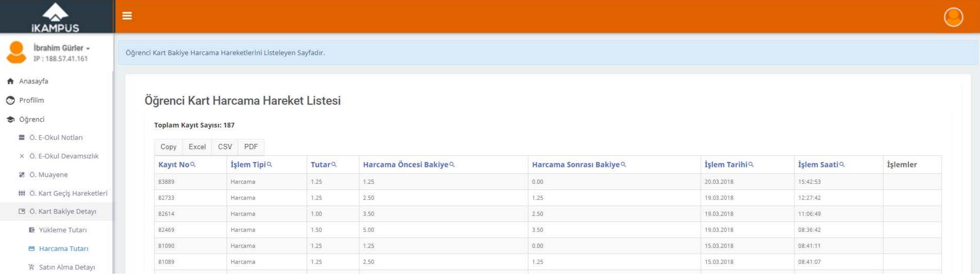Click the icon beside Kart Geçiş Hareketleri
The image size is (980, 275).
22,193
